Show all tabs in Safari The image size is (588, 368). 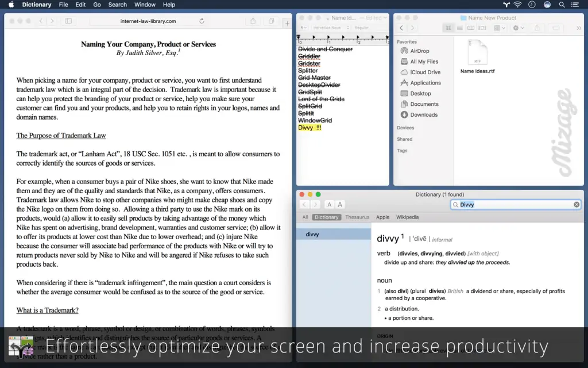point(271,21)
